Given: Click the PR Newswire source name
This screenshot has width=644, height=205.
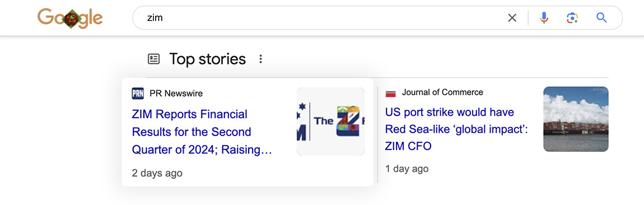Looking at the screenshot, I should 176,93.
